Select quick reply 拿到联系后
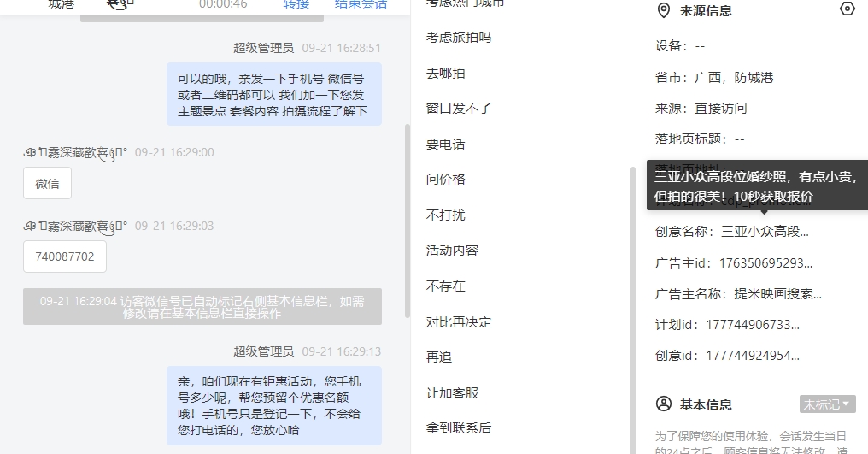 pos(459,428)
